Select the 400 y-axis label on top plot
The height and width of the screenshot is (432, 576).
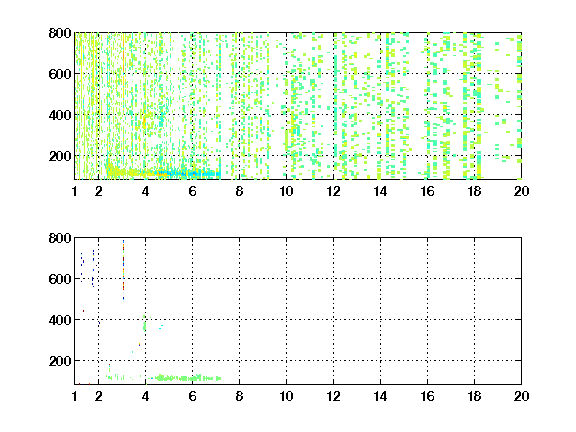[x=60, y=115]
